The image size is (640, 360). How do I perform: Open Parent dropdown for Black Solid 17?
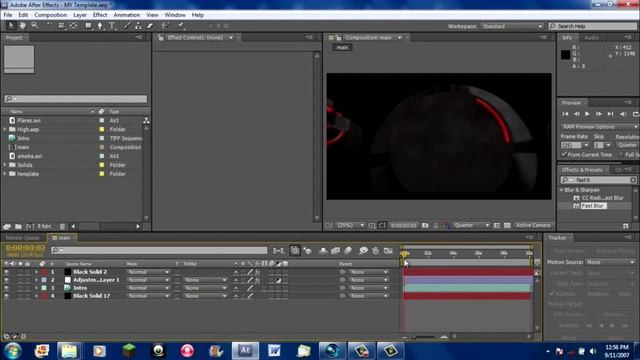tap(368, 296)
